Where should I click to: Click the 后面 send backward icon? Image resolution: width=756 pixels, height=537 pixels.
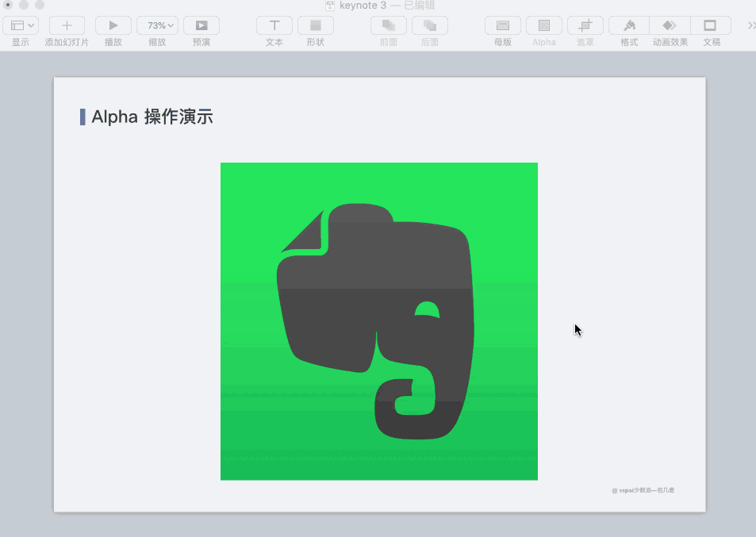pyautogui.click(x=430, y=25)
